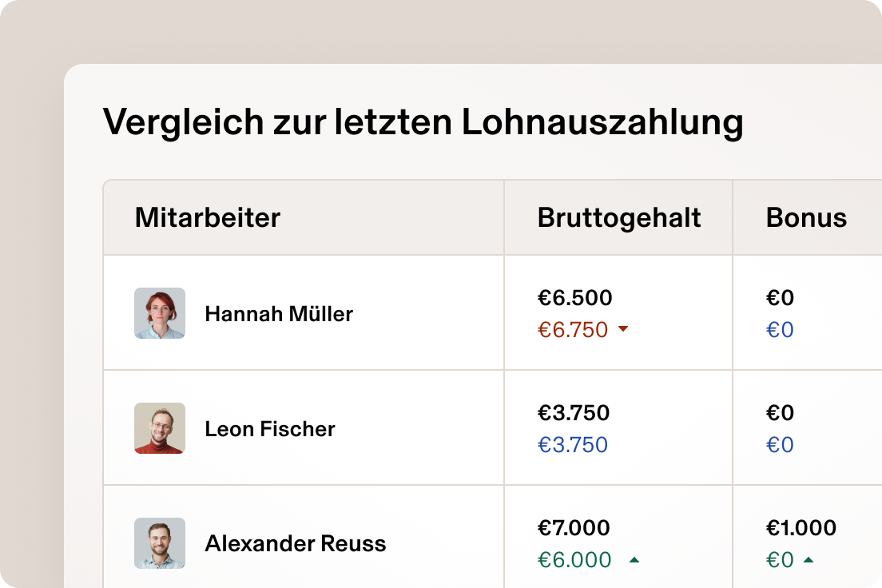Click Alexander Reuss's €1.000 bonus value
This screenshot has width=882, height=588.
pos(801,527)
